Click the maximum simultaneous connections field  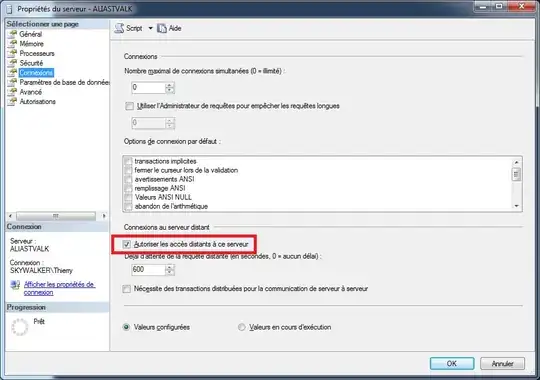click(x=148, y=88)
